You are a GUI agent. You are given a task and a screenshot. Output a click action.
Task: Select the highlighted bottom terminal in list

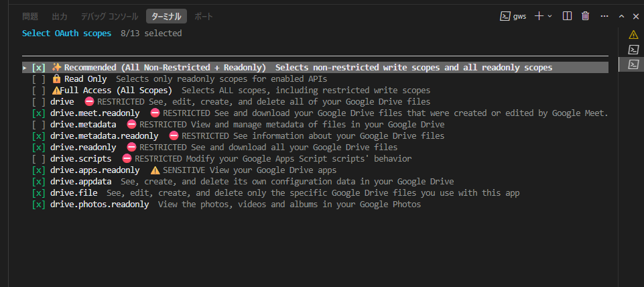coord(633,64)
